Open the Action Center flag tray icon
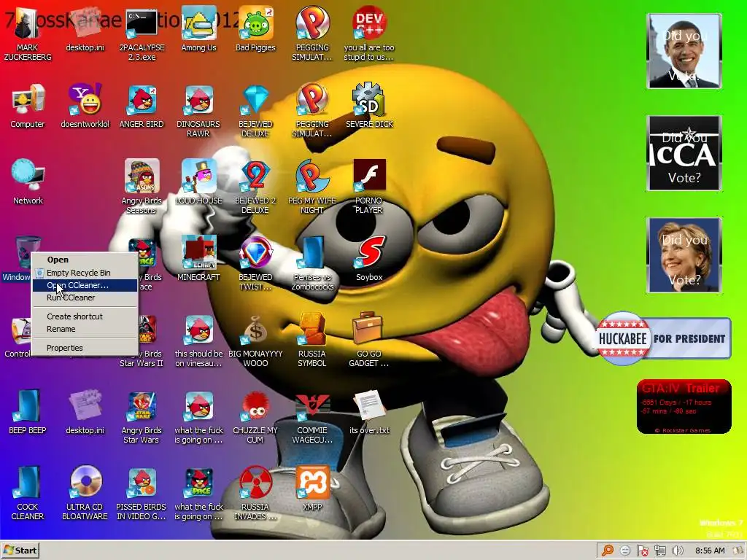747x560 pixels. [x=642, y=551]
